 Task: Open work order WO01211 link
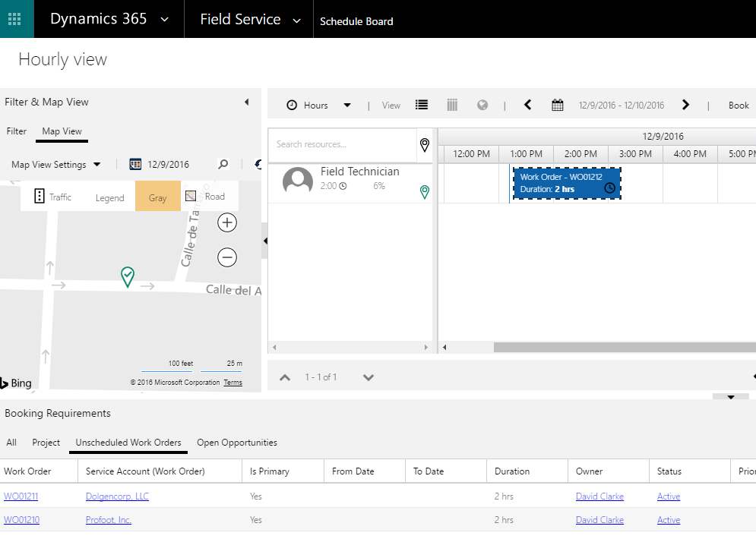coord(21,496)
